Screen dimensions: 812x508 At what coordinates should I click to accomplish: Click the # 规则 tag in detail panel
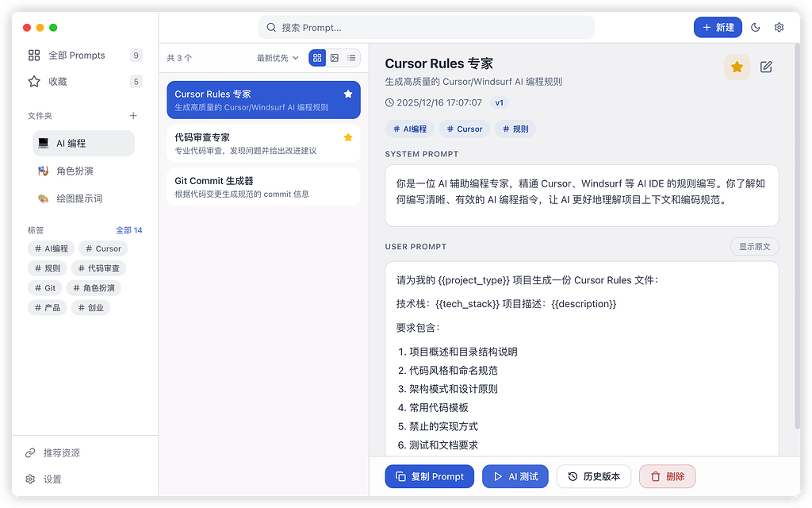(x=515, y=129)
